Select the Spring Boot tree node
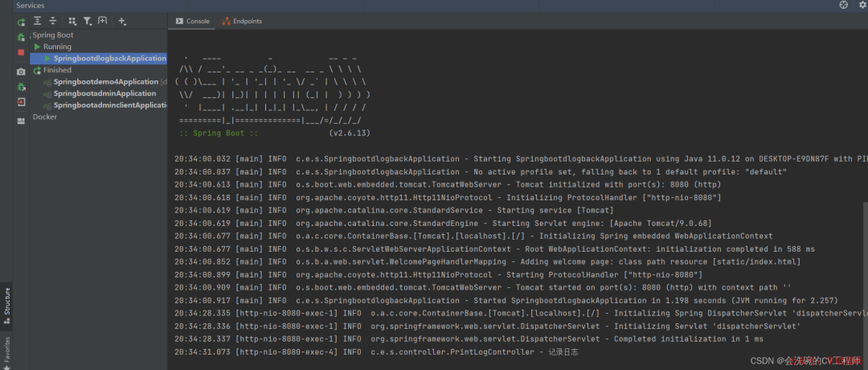868x370 pixels. tap(53, 35)
